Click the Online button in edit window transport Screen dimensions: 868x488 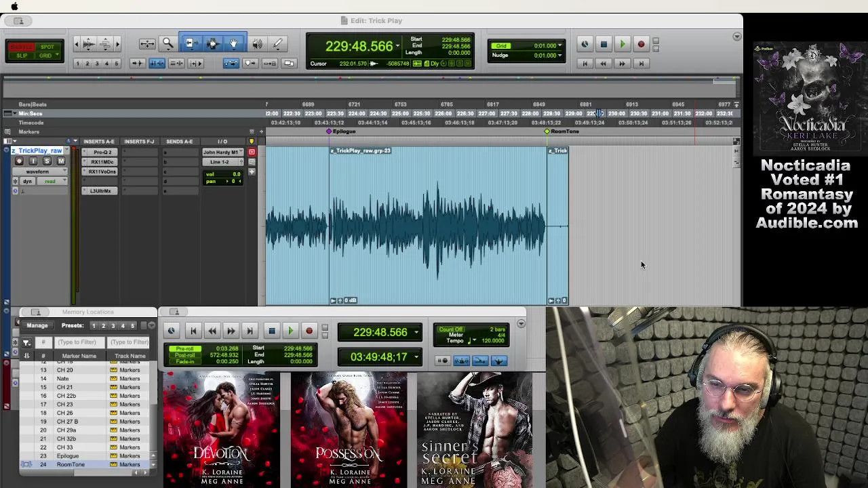(585, 45)
